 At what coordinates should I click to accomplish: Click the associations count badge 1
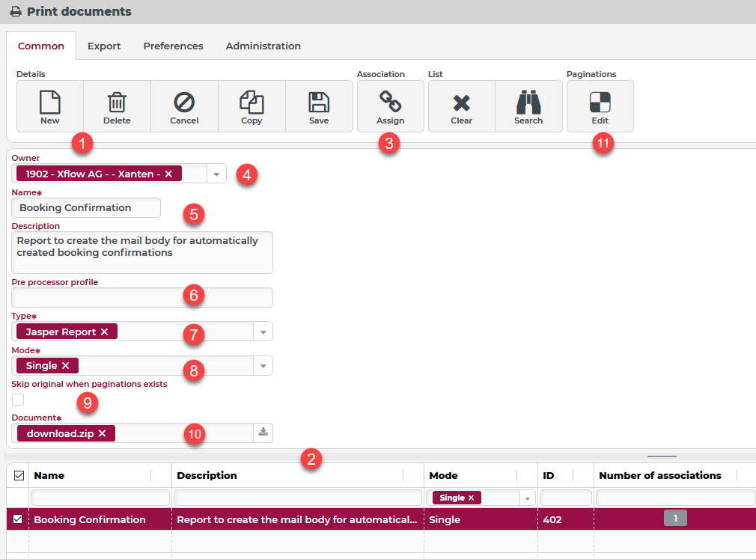tap(675, 518)
